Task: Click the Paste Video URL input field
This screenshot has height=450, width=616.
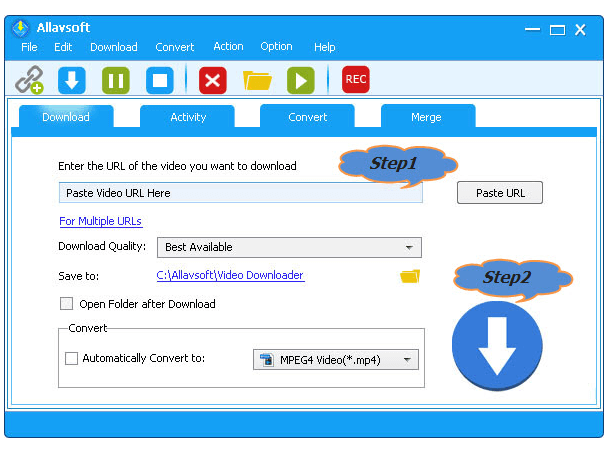Action: 240,193
